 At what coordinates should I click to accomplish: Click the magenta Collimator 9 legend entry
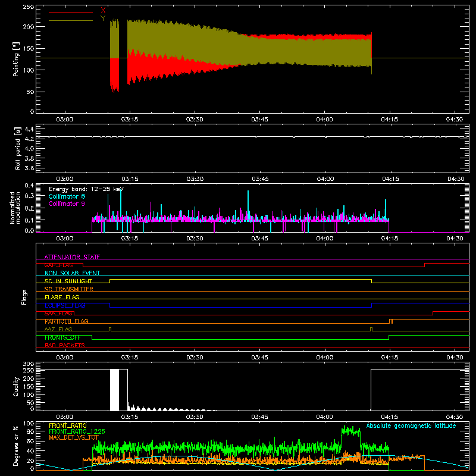tap(67, 203)
